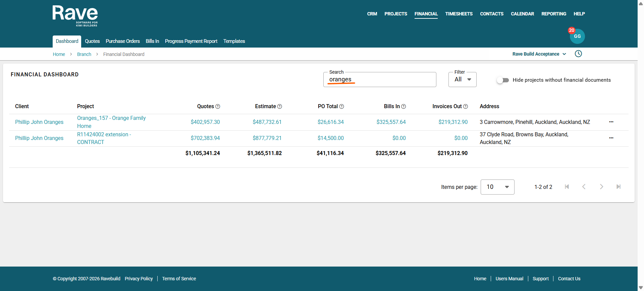
Task: Click the Bills In help icon
Action: point(404,106)
